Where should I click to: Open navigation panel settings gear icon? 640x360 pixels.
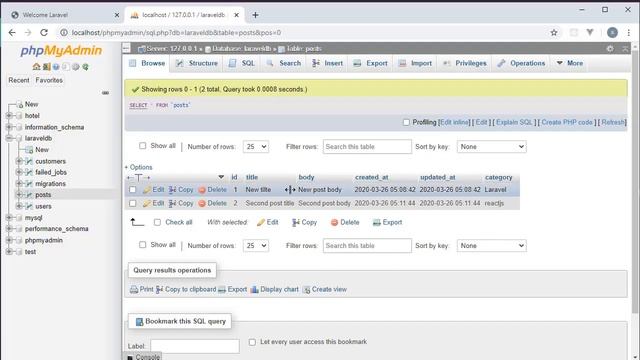click(76, 67)
